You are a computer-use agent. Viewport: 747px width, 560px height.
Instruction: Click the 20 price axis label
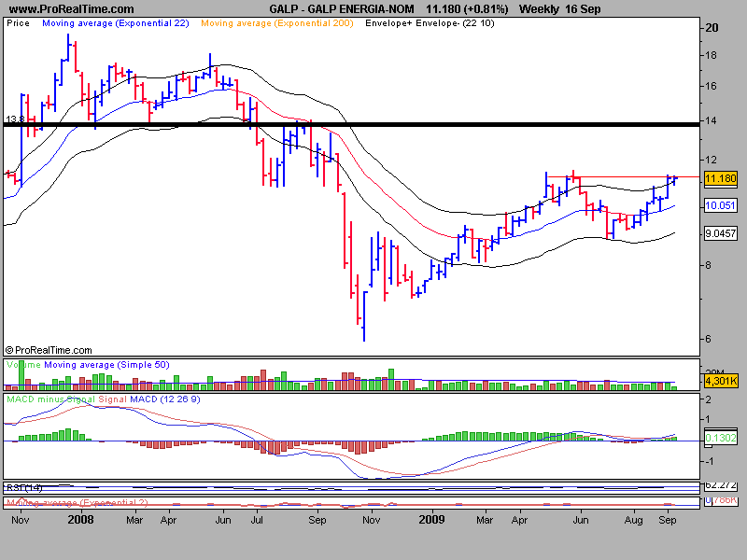[712, 28]
